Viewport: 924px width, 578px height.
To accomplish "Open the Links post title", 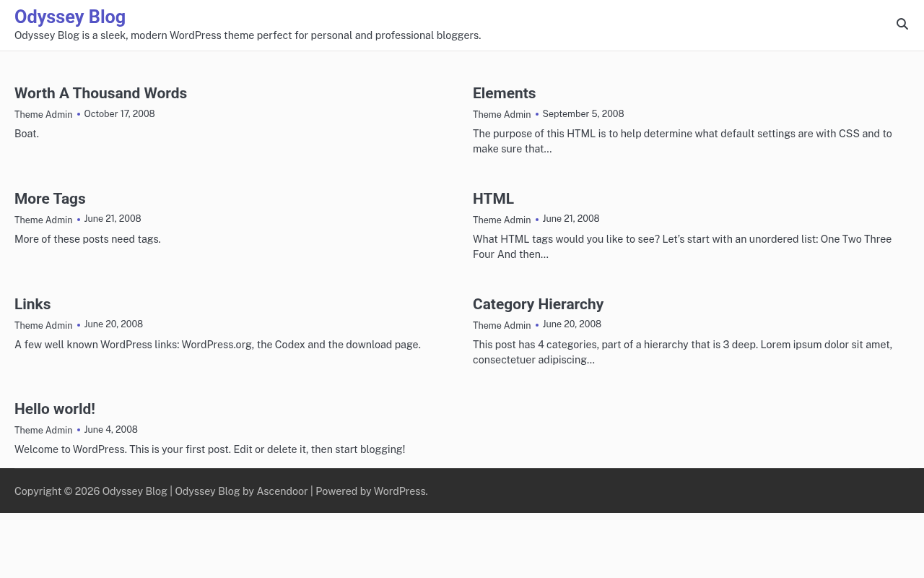I will click(32, 304).
